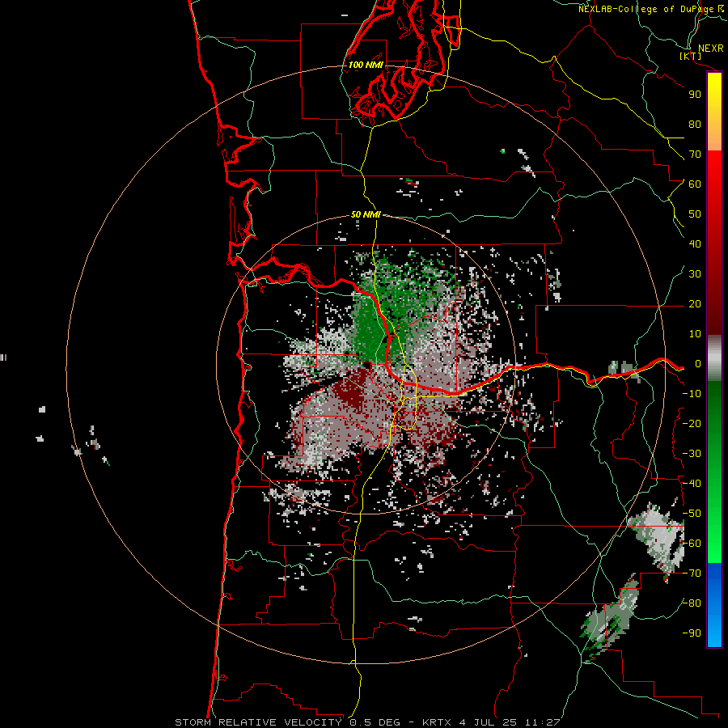
Task: Click the "KRTX" station identifier in the caption
Action: [x=437, y=722]
